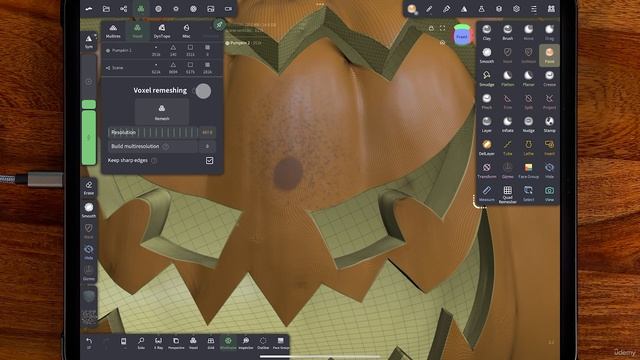Screen dimensions: 640x360
Task: Toggle Wireframe display in bottom bar
Action: [228, 343]
